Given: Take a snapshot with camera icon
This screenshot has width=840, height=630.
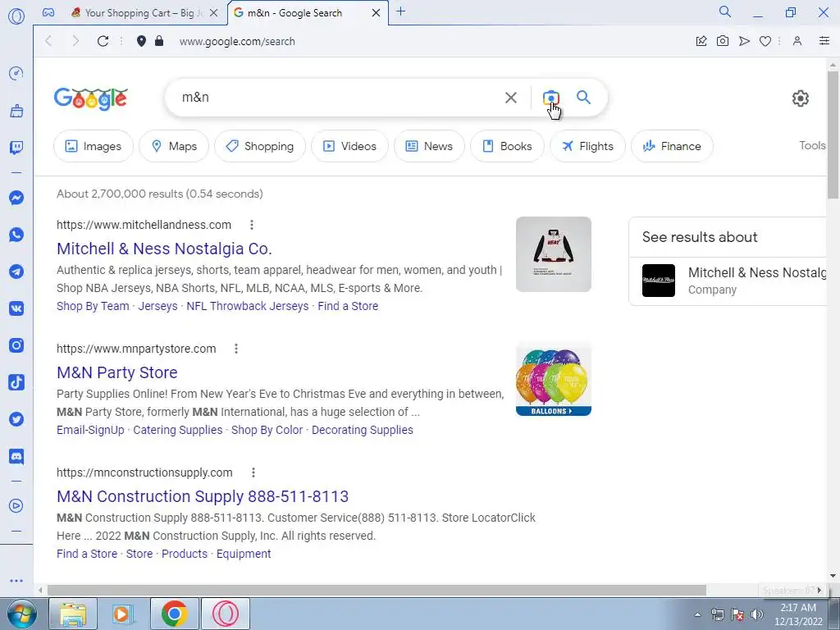Looking at the screenshot, I should 723,41.
